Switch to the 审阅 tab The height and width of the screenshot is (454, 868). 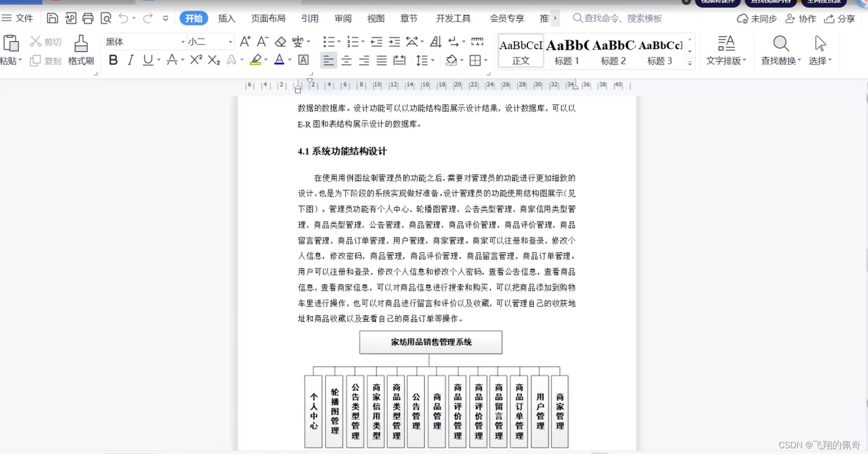click(343, 18)
